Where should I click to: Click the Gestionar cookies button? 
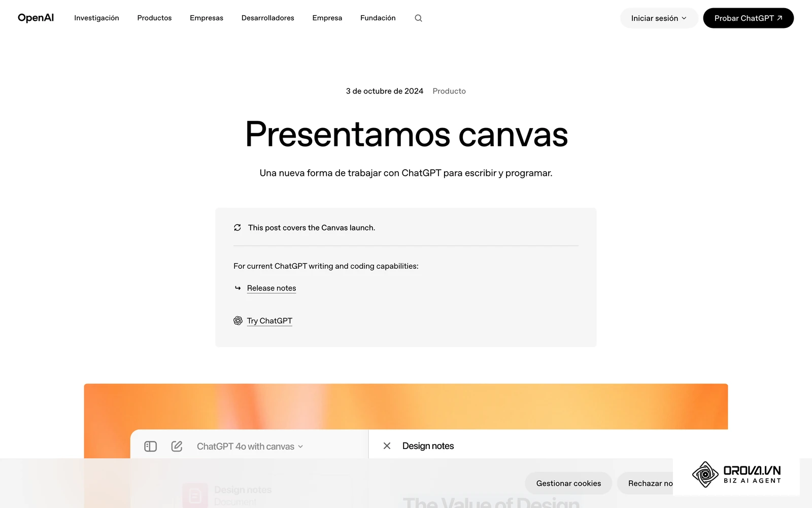pos(568,483)
